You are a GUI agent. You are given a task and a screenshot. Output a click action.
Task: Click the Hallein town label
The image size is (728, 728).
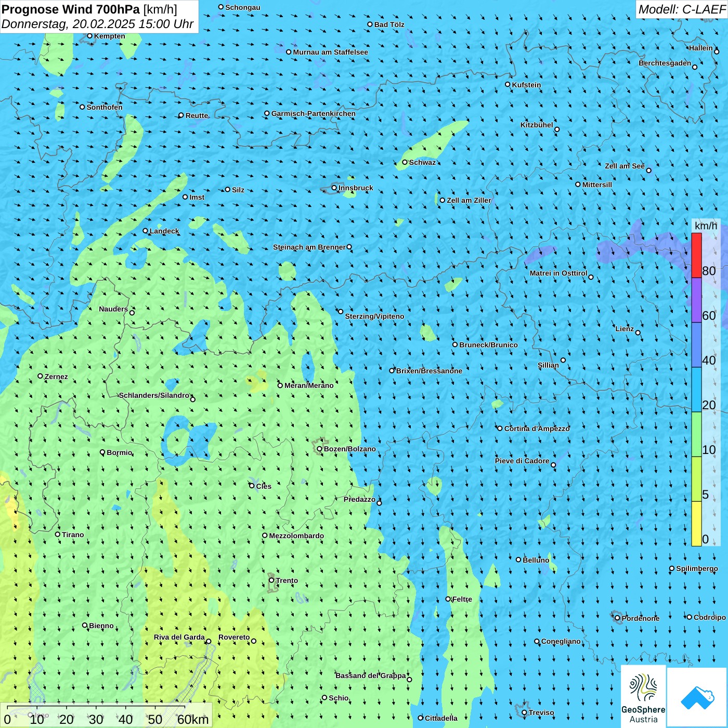[701, 48]
